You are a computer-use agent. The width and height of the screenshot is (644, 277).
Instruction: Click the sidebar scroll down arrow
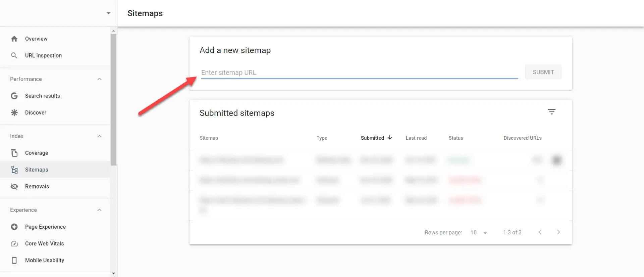point(113,273)
